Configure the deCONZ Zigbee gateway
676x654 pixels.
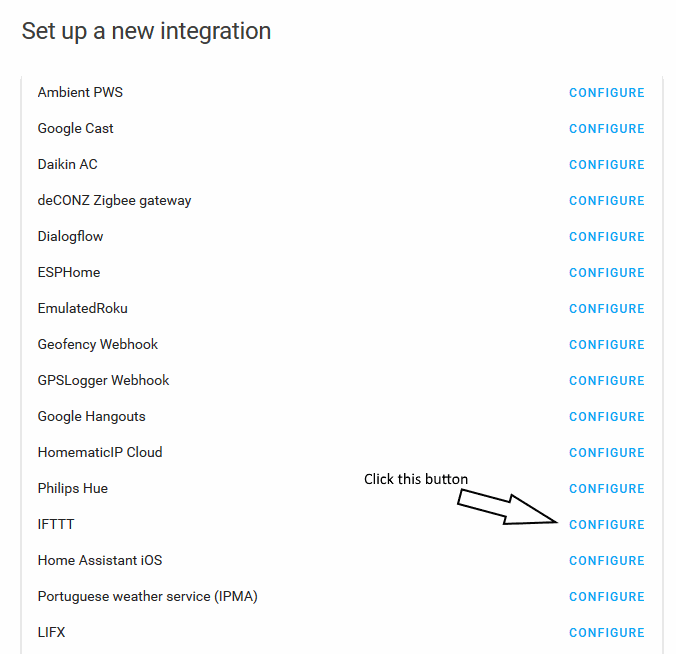click(607, 200)
